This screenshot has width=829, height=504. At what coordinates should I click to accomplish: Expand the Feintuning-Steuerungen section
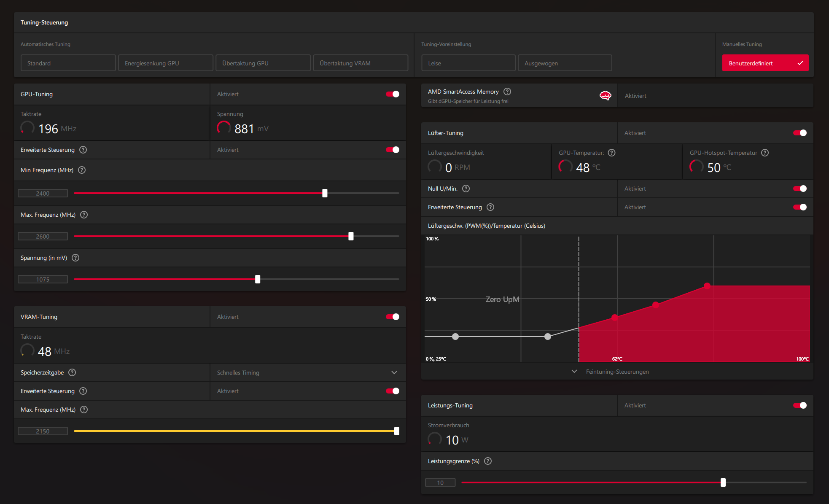pyautogui.click(x=617, y=372)
